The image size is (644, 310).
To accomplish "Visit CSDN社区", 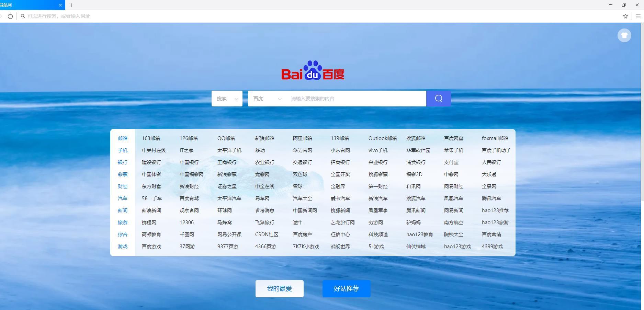I will click(267, 234).
